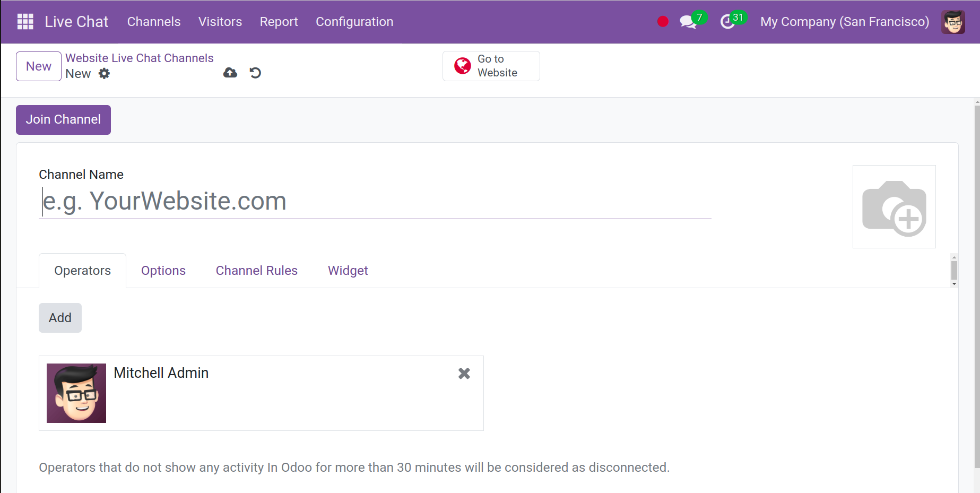This screenshot has width=980, height=493.
Task: Open activities clock icon with 31 badge
Action: point(733,21)
